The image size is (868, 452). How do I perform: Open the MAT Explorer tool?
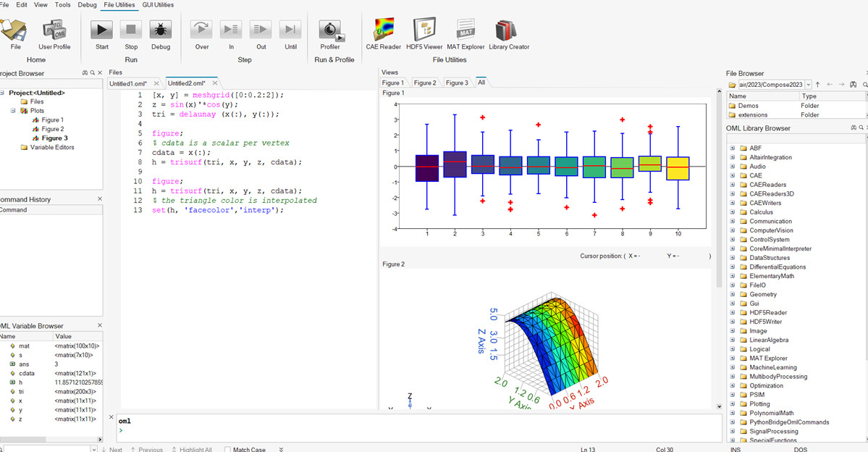(x=465, y=30)
